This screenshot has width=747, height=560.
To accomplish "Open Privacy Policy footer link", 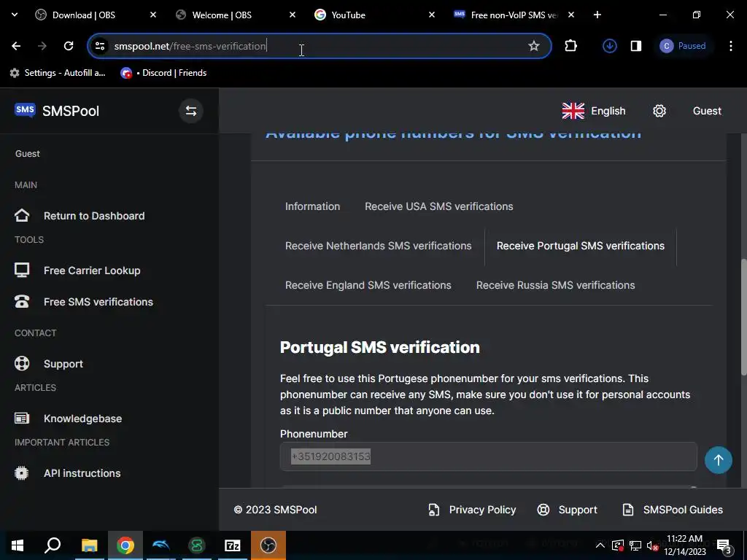I will (x=482, y=510).
